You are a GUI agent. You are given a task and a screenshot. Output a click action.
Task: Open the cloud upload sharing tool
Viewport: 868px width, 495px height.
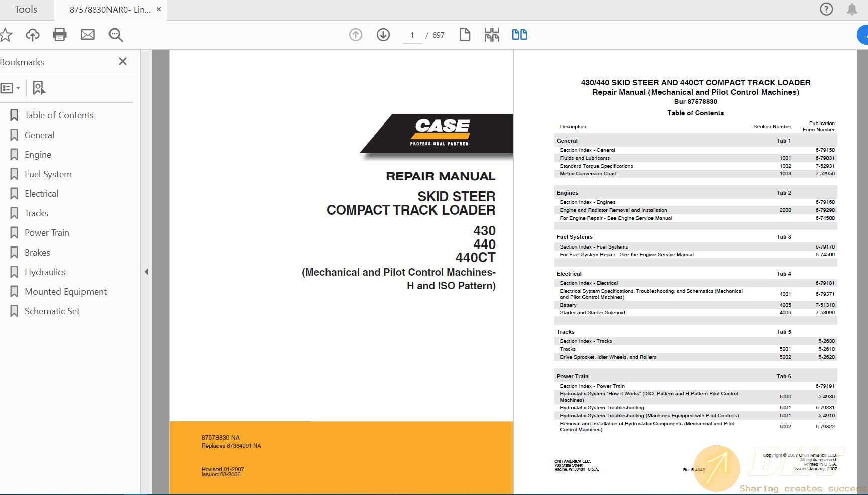tap(32, 35)
